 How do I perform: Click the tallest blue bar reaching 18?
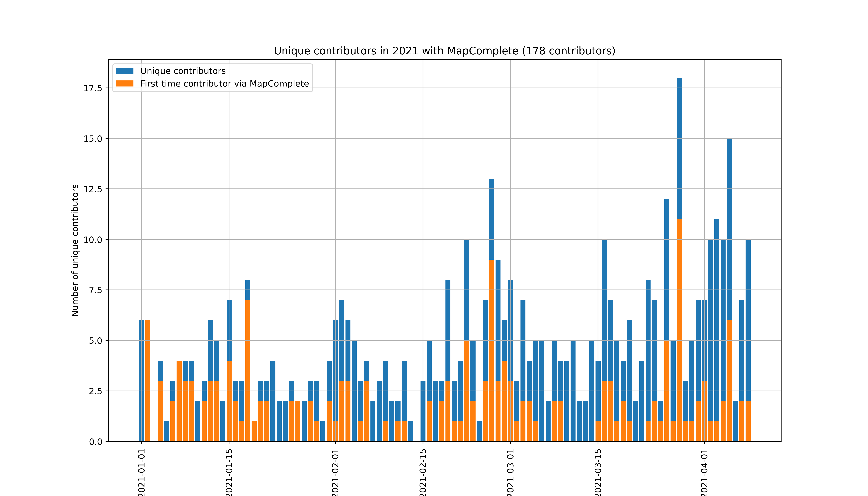(x=679, y=148)
